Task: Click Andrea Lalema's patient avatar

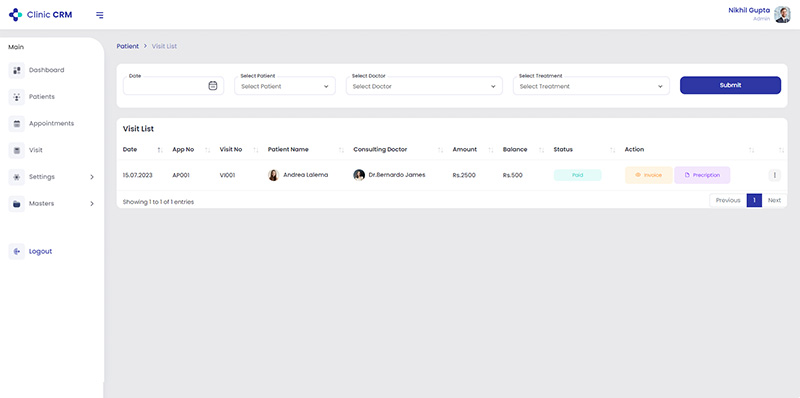Action: point(273,175)
